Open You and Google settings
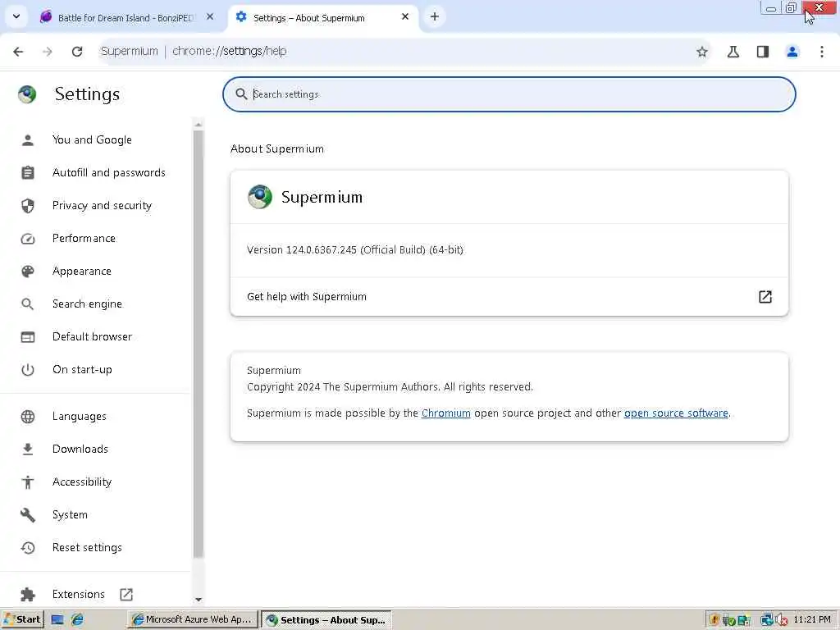840x630 pixels. pos(92,139)
